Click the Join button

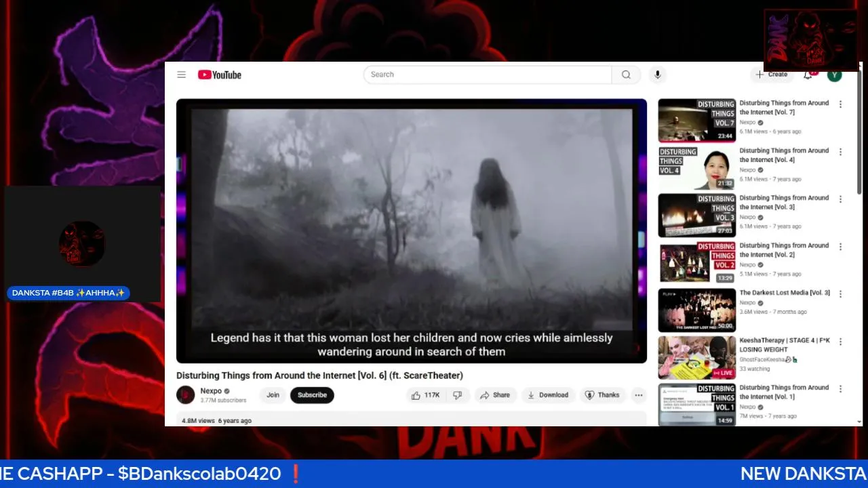pyautogui.click(x=273, y=395)
